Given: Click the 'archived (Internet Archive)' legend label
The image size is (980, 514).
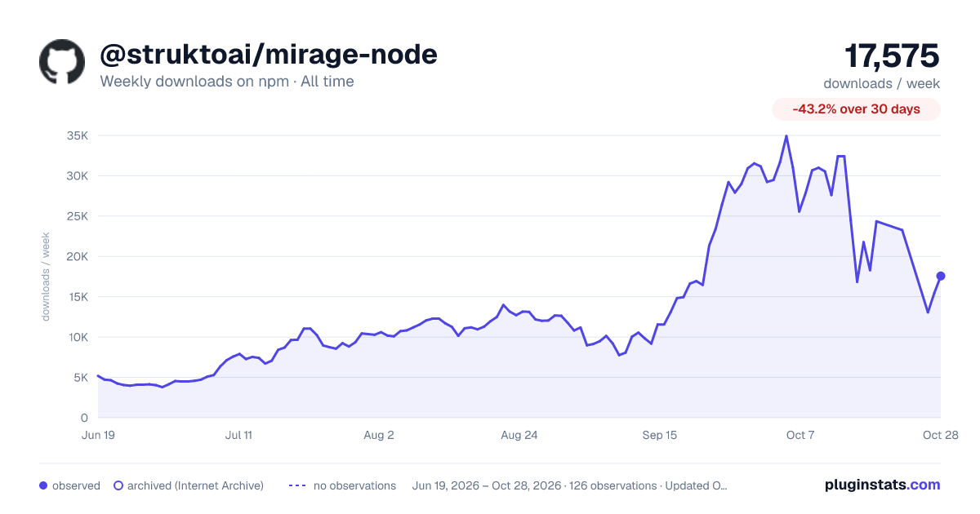Looking at the screenshot, I should (x=195, y=485).
